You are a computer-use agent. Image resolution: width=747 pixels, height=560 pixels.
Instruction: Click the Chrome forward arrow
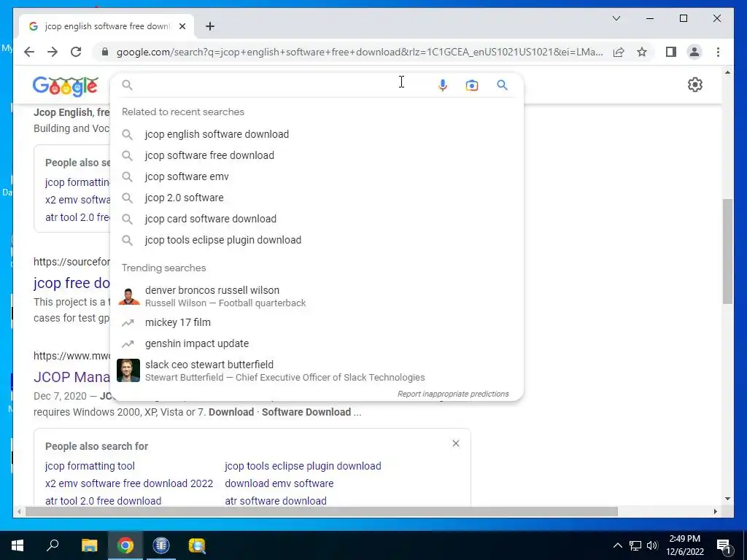coord(53,52)
